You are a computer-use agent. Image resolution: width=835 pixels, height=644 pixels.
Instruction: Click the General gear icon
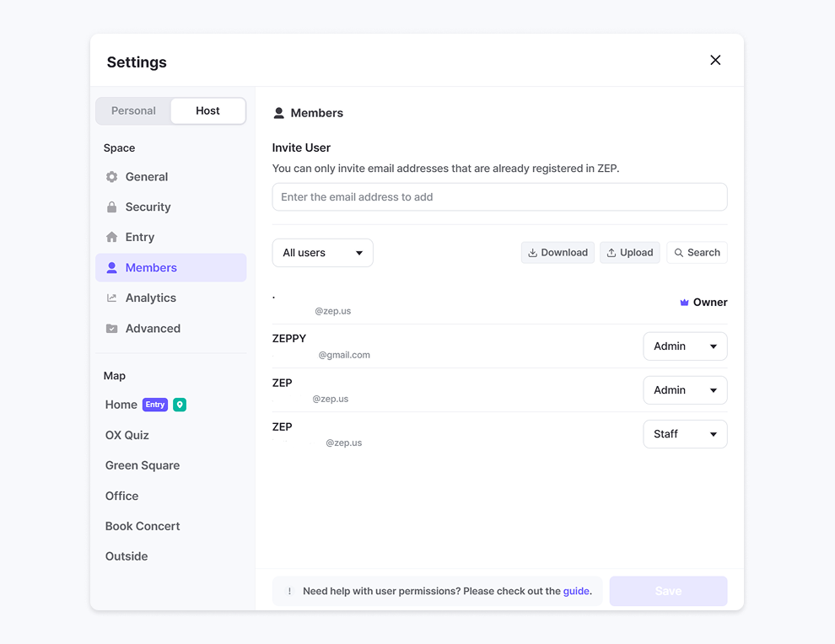click(x=111, y=177)
